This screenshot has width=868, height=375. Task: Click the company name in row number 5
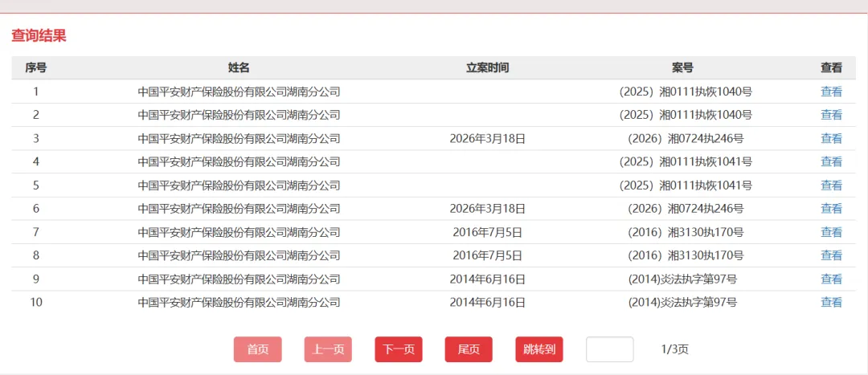[239, 185]
